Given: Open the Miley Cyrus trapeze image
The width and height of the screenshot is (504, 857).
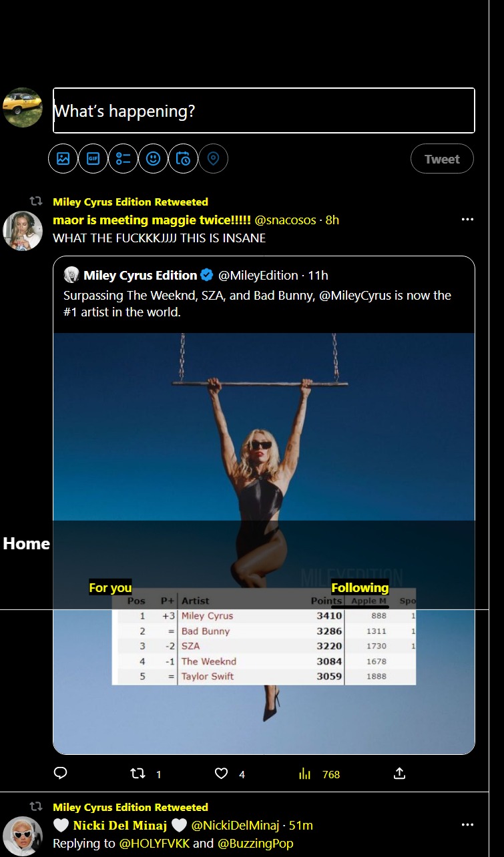Looking at the screenshot, I should tap(264, 434).
